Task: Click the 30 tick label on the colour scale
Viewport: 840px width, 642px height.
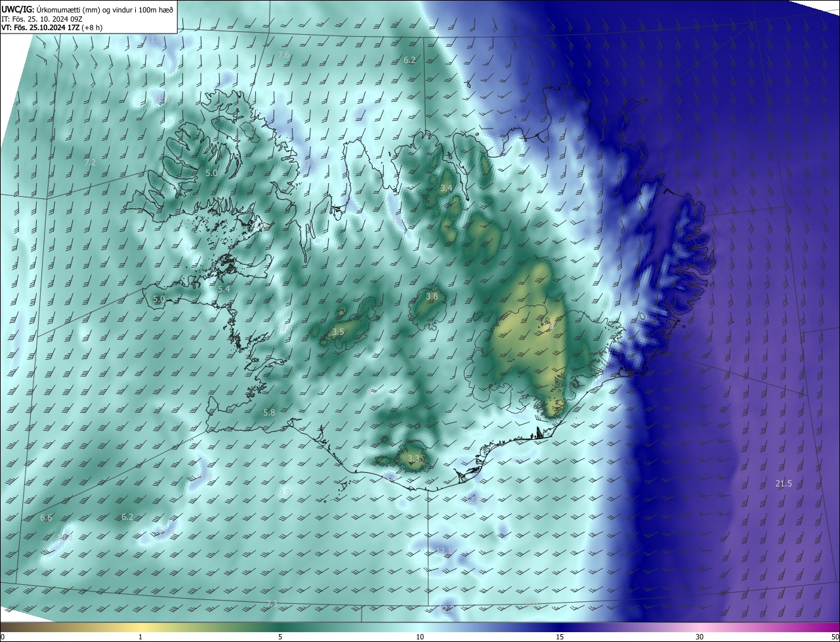Action: point(700,637)
